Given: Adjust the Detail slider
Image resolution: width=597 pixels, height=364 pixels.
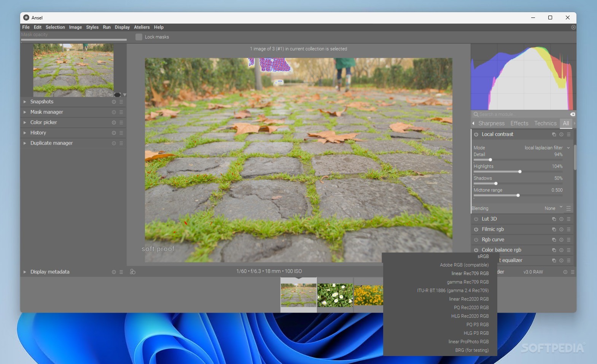Looking at the screenshot, I should coord(518,160).
